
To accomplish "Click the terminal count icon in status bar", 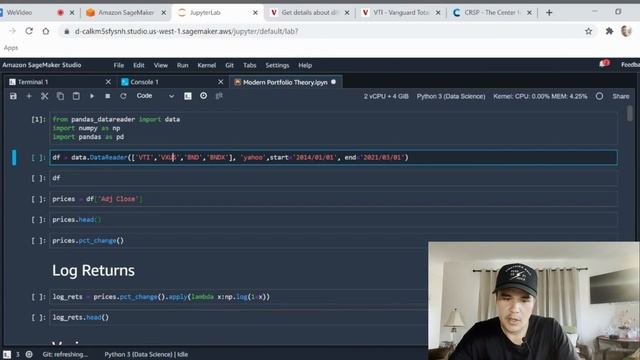I will click(x=7, y=354).
